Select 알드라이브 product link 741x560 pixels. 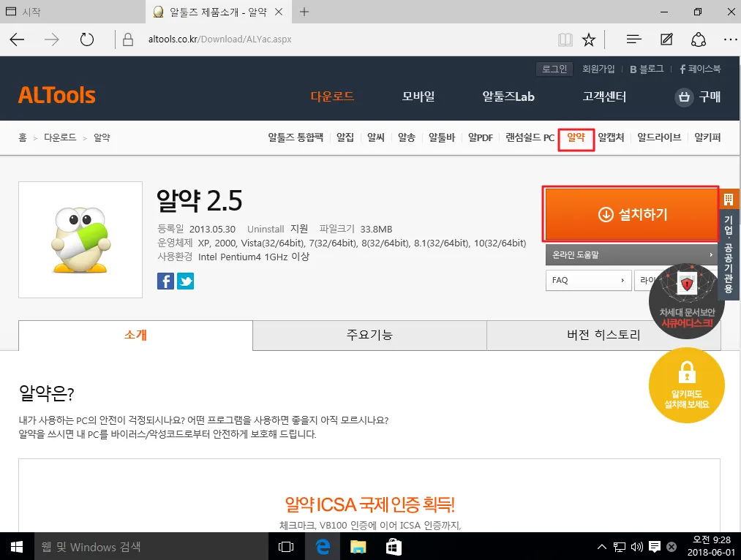(x=659, y=137)
